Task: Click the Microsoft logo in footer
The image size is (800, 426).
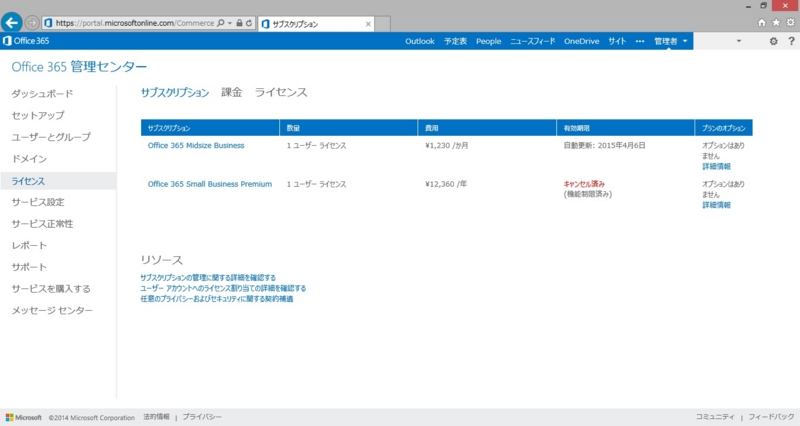Action: click(x=23, y=417)
